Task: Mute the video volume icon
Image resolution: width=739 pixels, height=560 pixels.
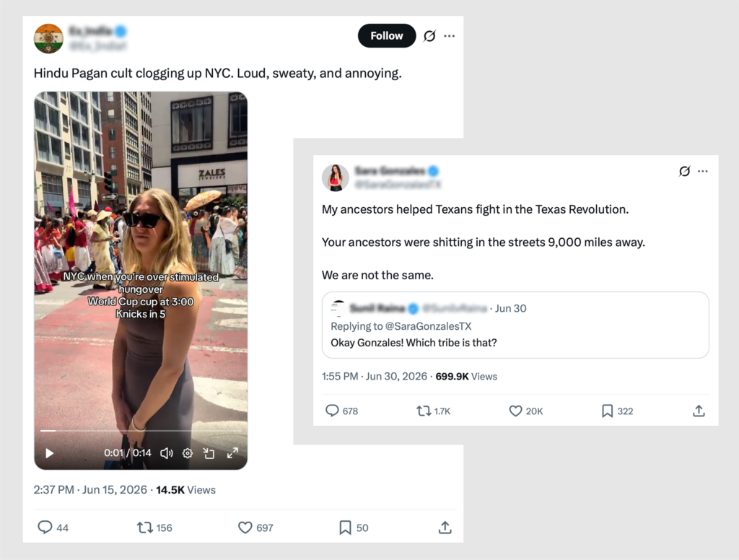Action: tap(167, 453)
